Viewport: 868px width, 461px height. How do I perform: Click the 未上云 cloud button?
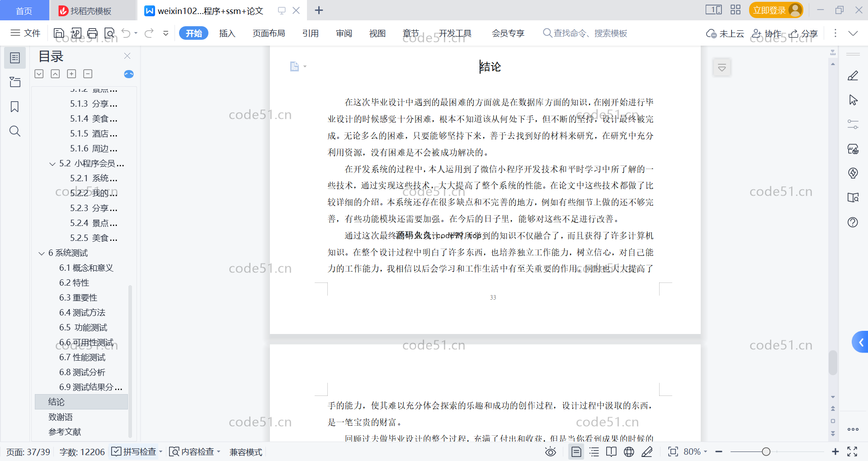point(725,33)
